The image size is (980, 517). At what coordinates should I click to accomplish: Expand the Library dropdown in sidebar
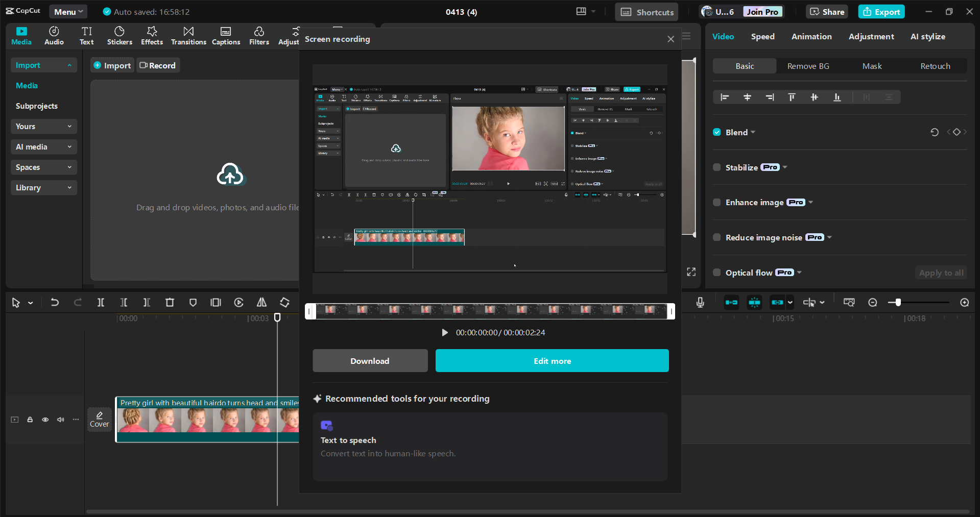coord(43,188)
